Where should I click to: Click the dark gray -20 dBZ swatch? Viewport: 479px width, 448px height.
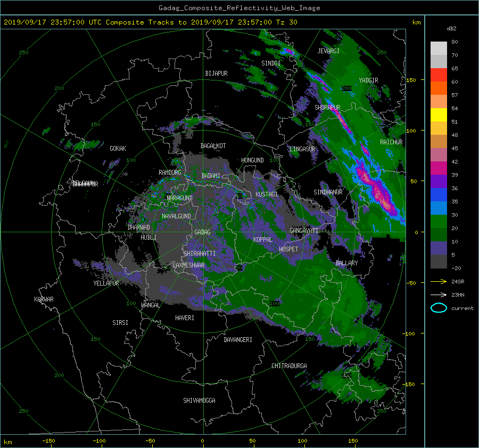[439, 261]
